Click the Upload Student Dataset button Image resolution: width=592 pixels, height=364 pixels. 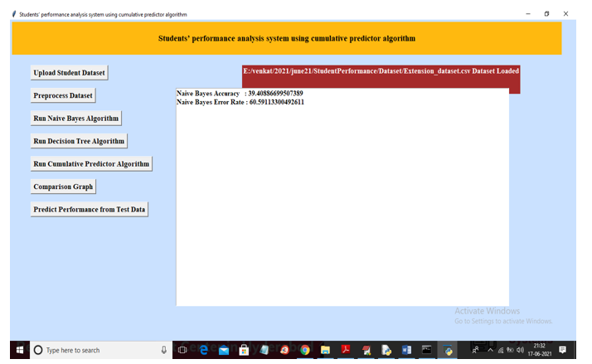click(70, 73)
